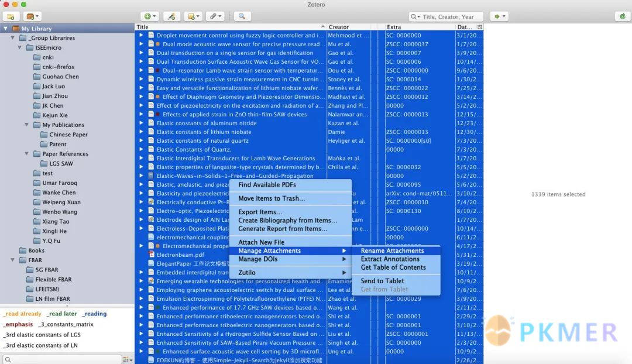Collapse the Paper References folder
Image resolution: width=632 pixels, height=364 pixels.
[26, 154]
